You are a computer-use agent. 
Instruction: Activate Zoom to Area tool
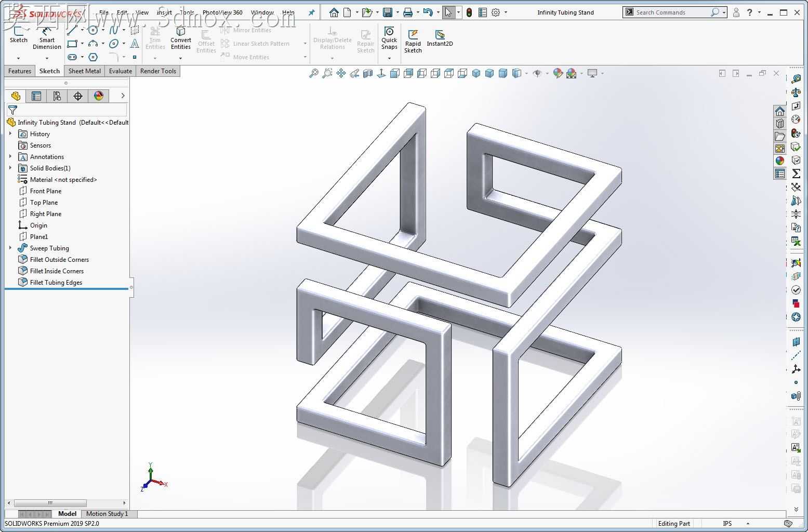[x=327, y=73]
